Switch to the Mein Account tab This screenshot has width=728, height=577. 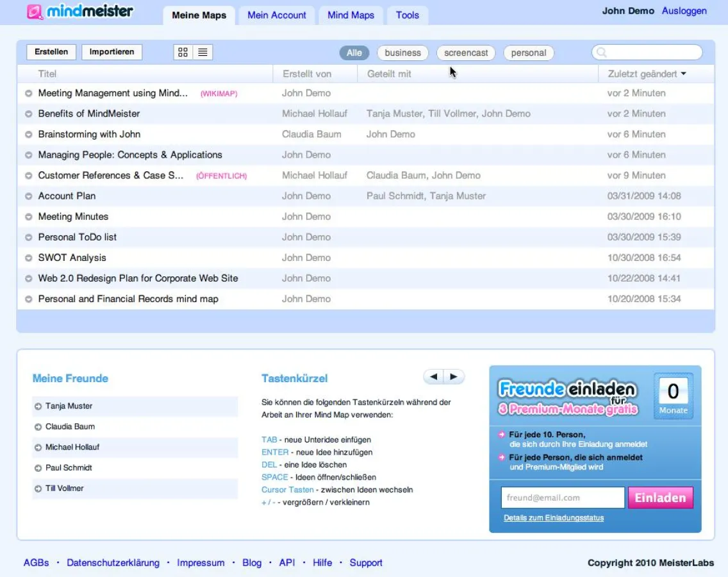276,15
